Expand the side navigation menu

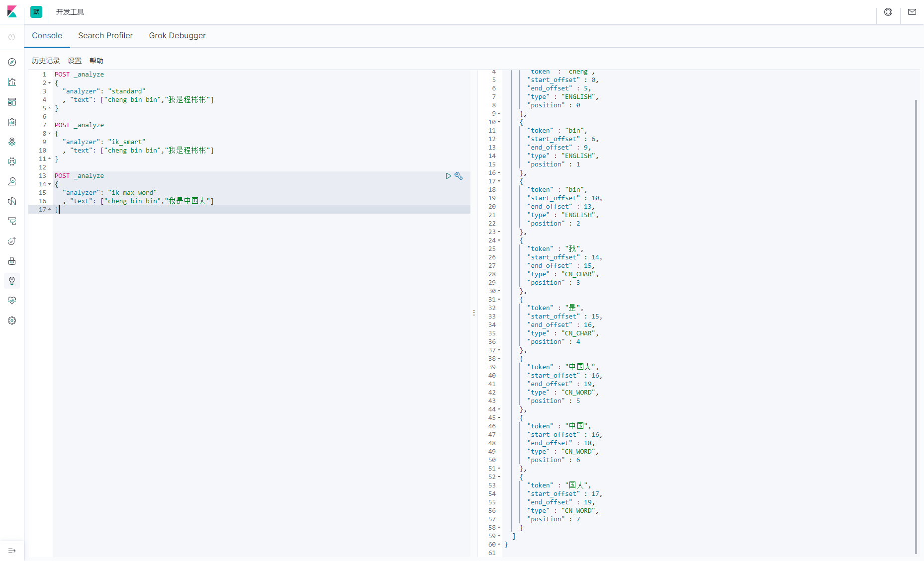pyautogui.click(x=12, y=551)
